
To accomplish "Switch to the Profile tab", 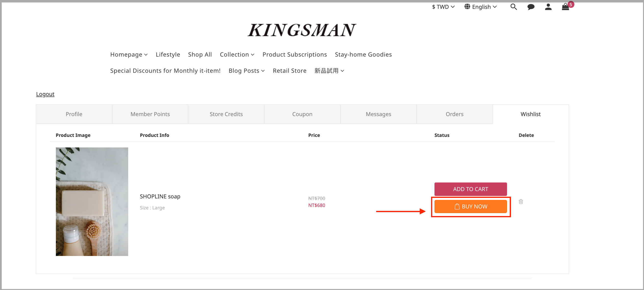I will [x=74, y=114].
